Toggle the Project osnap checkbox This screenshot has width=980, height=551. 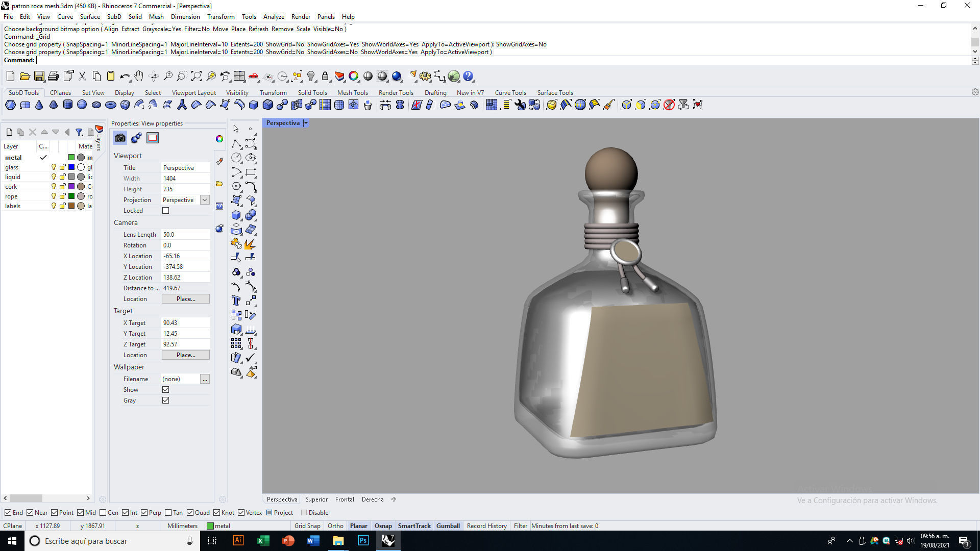pyautogui.click(x=269, y=512)
